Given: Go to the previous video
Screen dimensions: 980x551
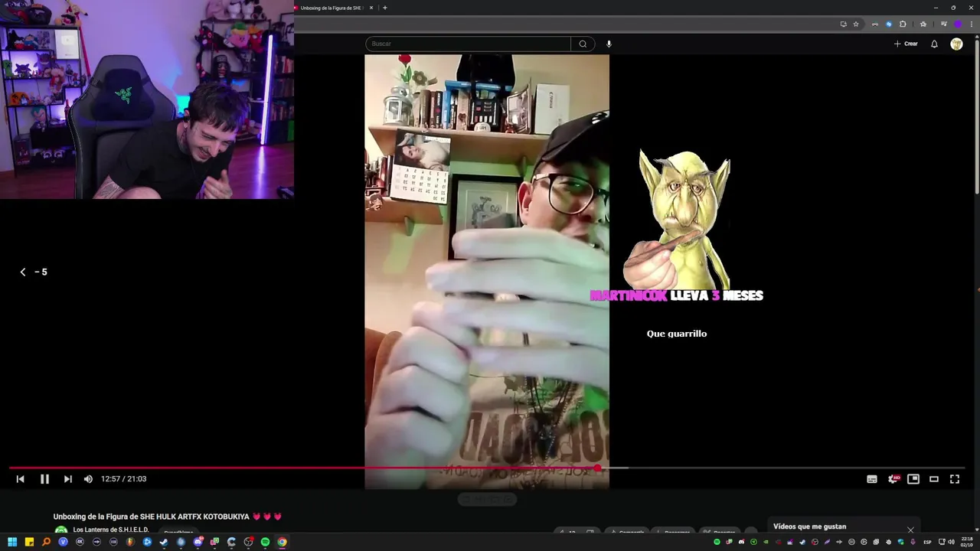Looking at the screenshot, I should point(21,479).
